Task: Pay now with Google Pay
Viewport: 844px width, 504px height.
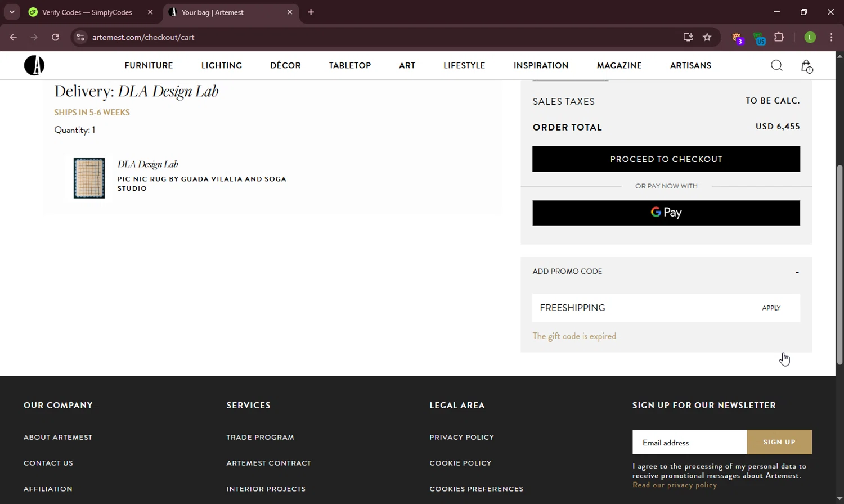Action: [666, 213]
